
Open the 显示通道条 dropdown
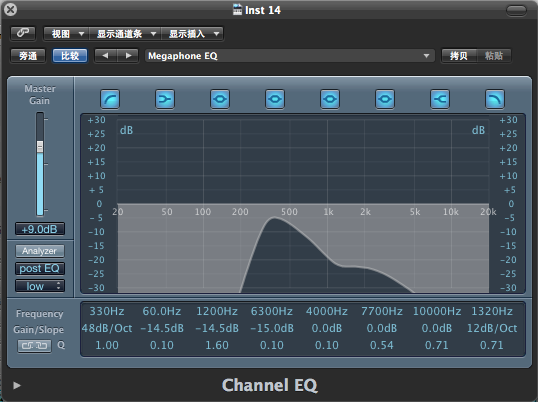click(125, 34)
